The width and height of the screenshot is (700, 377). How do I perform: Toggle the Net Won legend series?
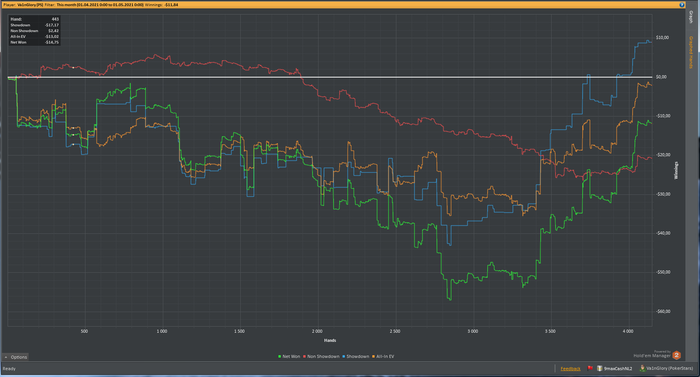(289, 356)
